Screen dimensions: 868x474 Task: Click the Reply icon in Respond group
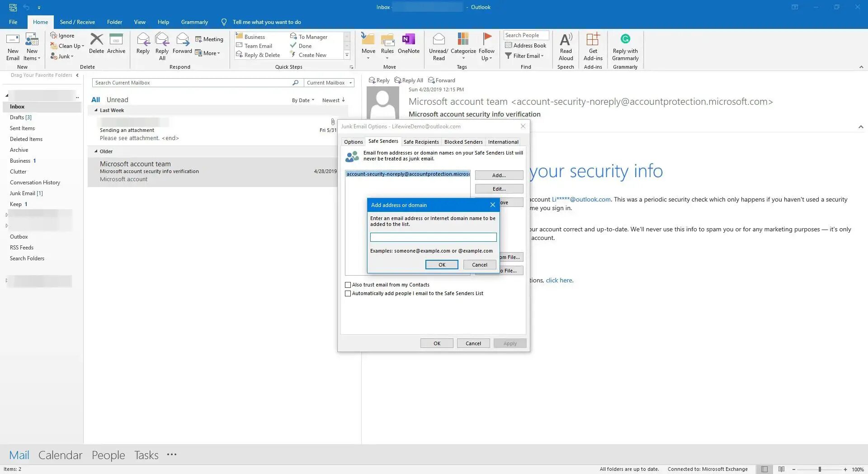pos(143,39)
